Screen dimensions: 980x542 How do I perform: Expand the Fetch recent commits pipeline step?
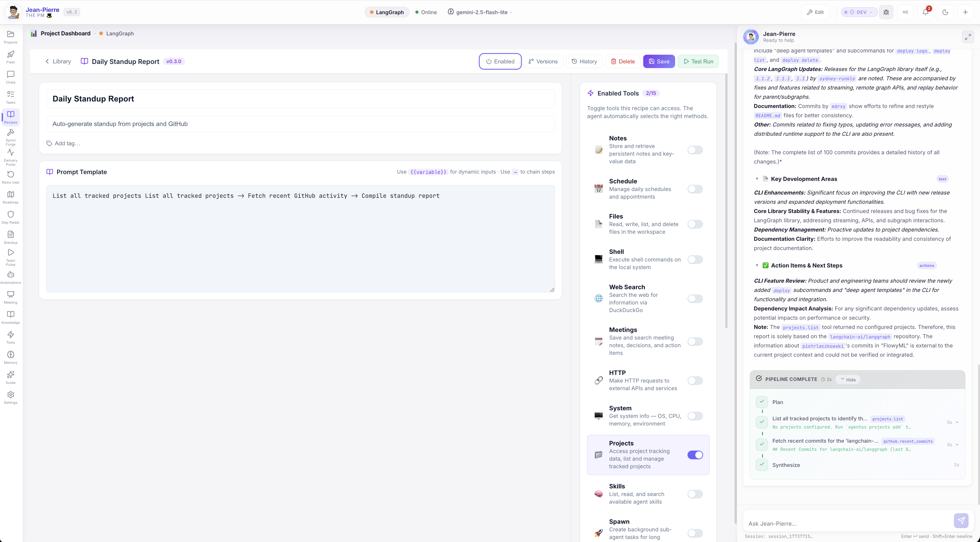(958, 444)
